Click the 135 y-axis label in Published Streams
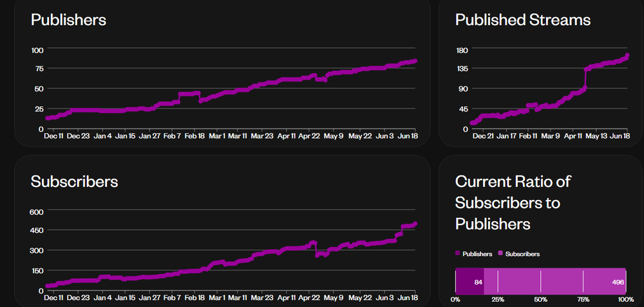The width and height of the screenshot is (644, 307). point(462,69)
